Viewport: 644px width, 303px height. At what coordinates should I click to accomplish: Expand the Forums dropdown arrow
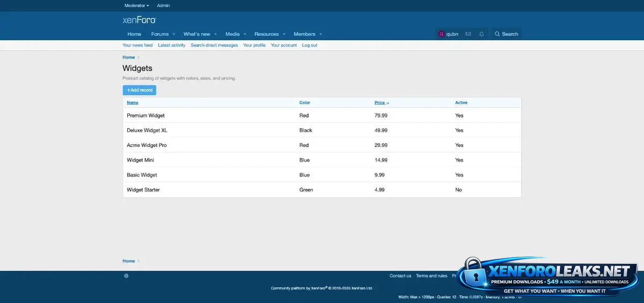click(174, 34)
